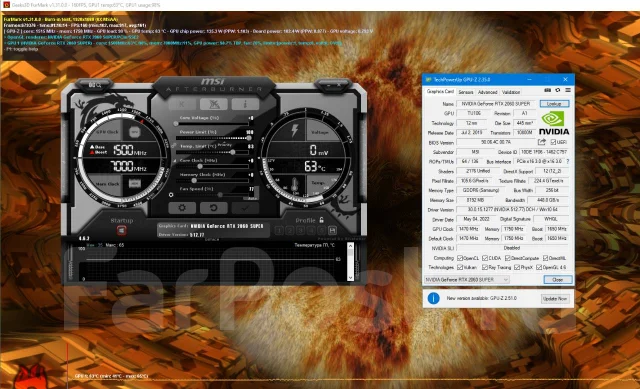Click the Memory Clock slider handle
Screen dimensions: 640x389
tap(194, 180)
